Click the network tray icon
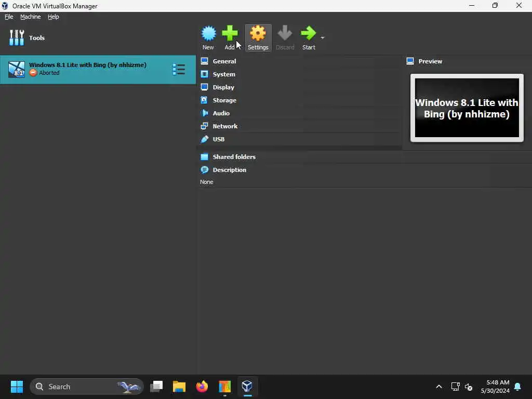The width and height of the screenshot is (532, 399). tap(455, 387)
